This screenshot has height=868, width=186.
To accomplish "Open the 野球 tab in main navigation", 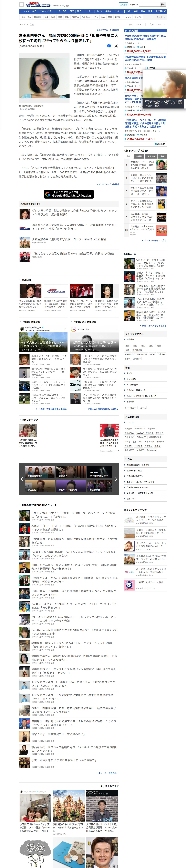I will click(72, 11).
